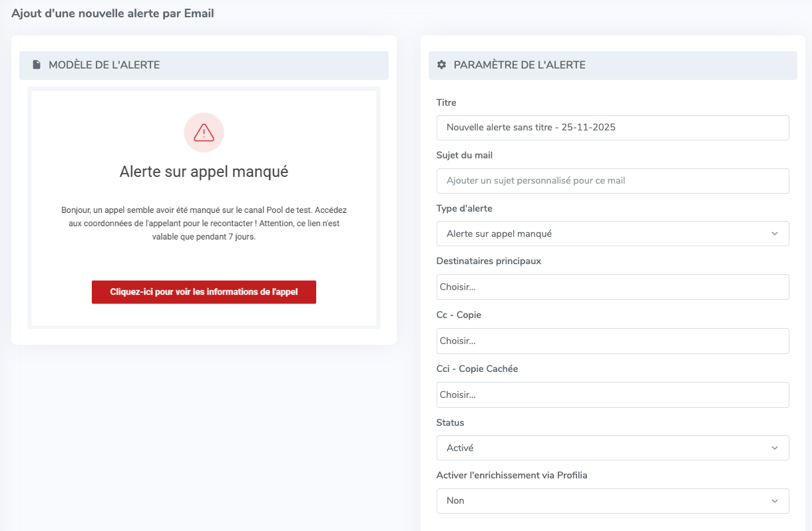The image size is (812, 531).
Task: Click the red warning triangle icon
Action: click(x=204, y=132)
